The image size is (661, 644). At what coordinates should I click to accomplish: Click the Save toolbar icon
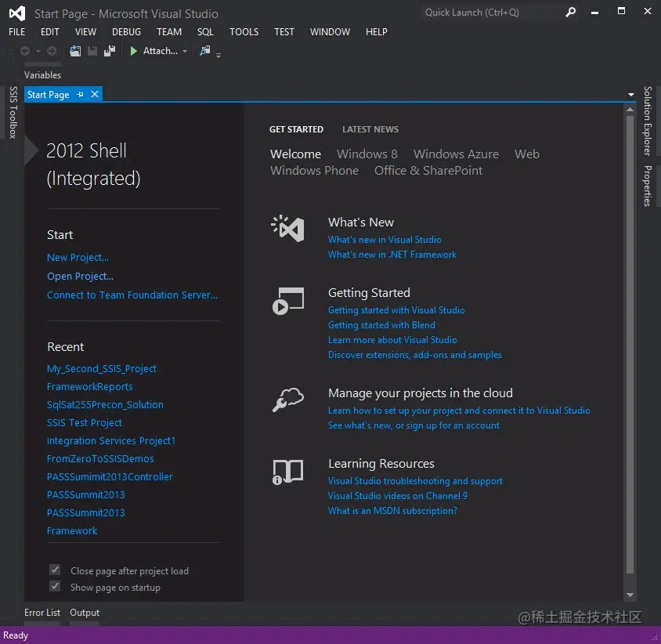pos(92,51)
